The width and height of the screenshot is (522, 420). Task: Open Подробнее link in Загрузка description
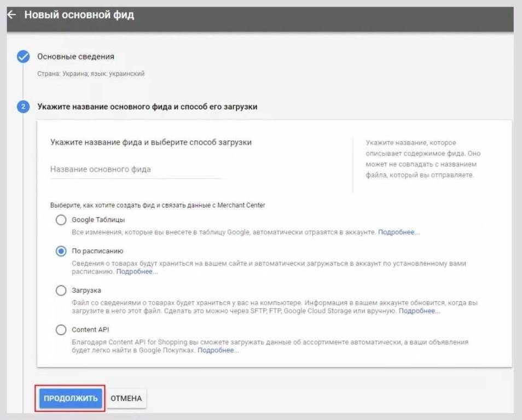419,311
